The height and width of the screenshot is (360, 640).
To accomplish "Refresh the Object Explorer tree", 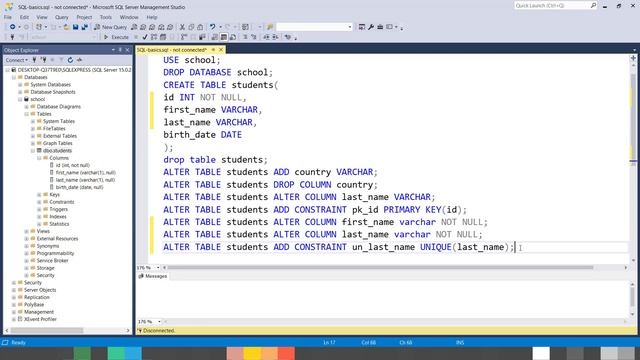I will pyautogui.click(x=70, y=60).
